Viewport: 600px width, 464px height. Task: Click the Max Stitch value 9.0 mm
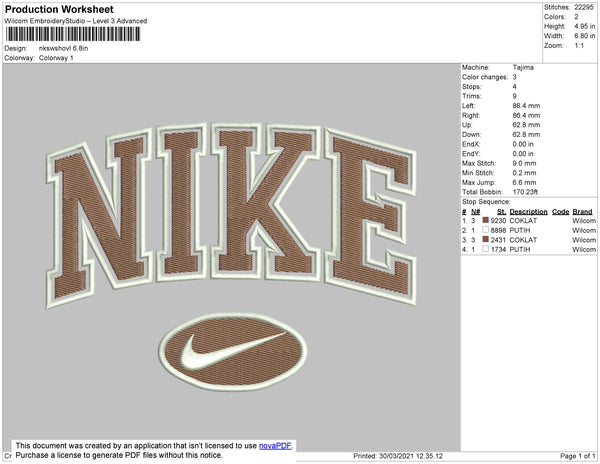(524, 163)
